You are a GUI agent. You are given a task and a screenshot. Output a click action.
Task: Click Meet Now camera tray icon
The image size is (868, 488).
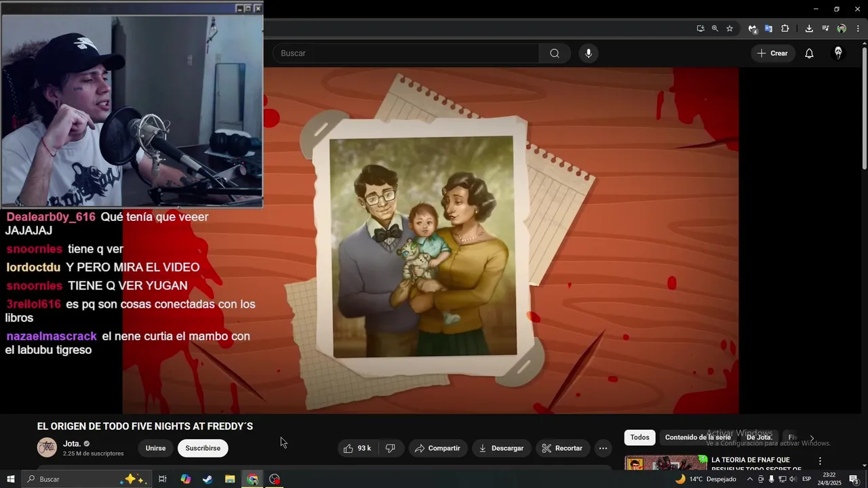(x=761, y=479)
